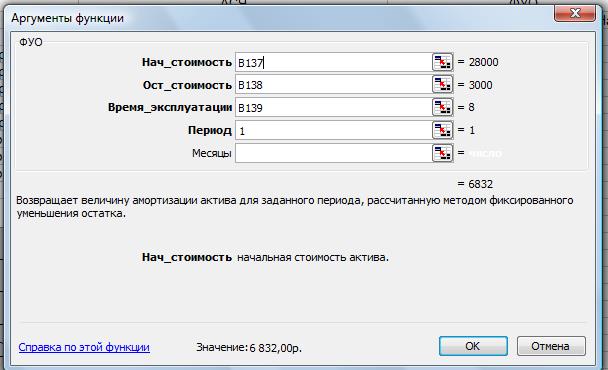Viewport: 608px width, 370px height.
Task: Click the начальная стоимость актива description
Action: coord(313,258)
